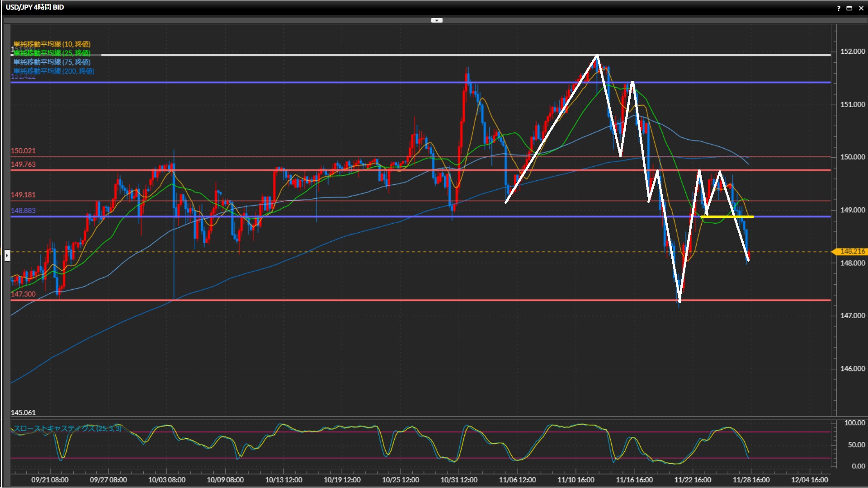868x488 pixels.
Task: Click the 50.00 stochastic scale label
Action: point(856,445)
